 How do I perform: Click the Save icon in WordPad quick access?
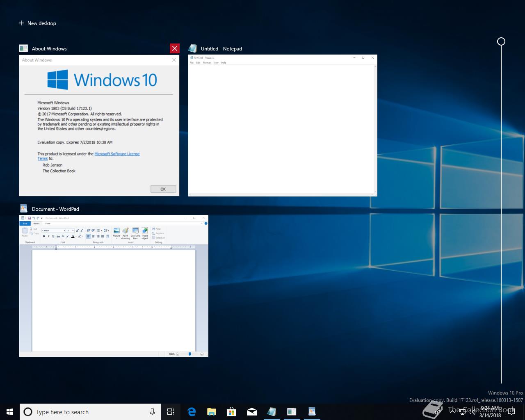[x=29, y=218]
